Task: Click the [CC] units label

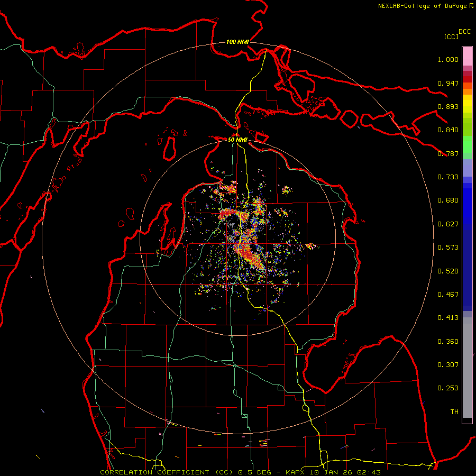Action: [x=451, y=36]
